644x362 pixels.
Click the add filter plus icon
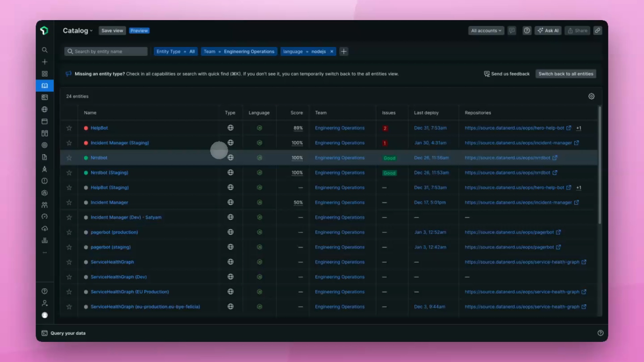(344, 52)
